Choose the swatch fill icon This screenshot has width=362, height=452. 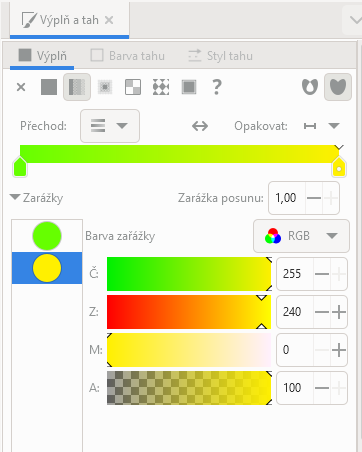click(x=189, y=87)
